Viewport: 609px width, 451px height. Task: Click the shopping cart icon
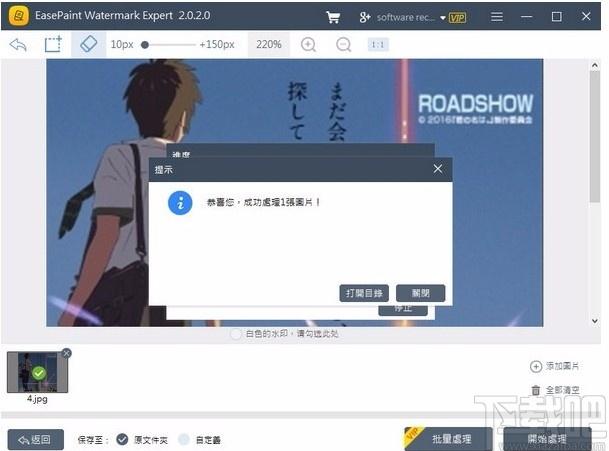pyautogui.click(x=333, y=17)
